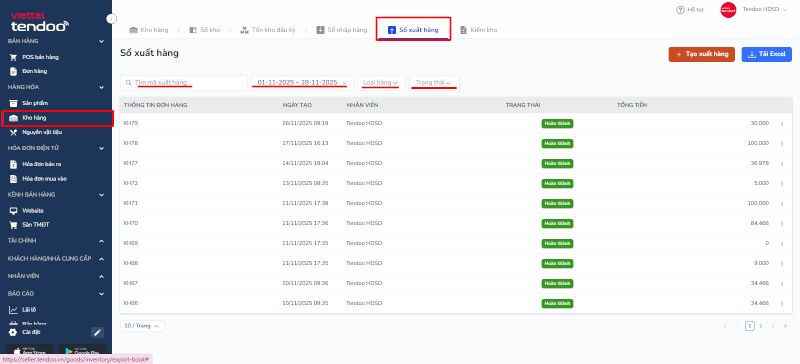Viewport: 800px width, 364px height.
Task: Click the red Tendoo account avatar
Action: click(x=728, y=10)
